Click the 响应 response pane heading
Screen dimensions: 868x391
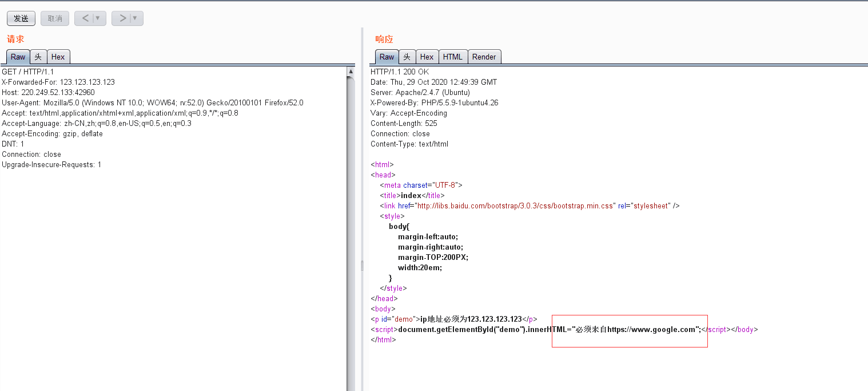(384, 40)
